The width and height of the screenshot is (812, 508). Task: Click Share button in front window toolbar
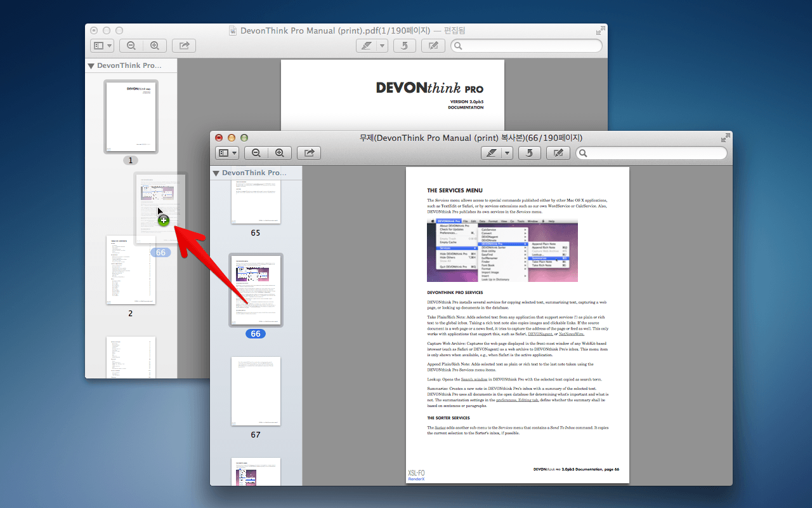pyautogui.click(x=309, y=153)
